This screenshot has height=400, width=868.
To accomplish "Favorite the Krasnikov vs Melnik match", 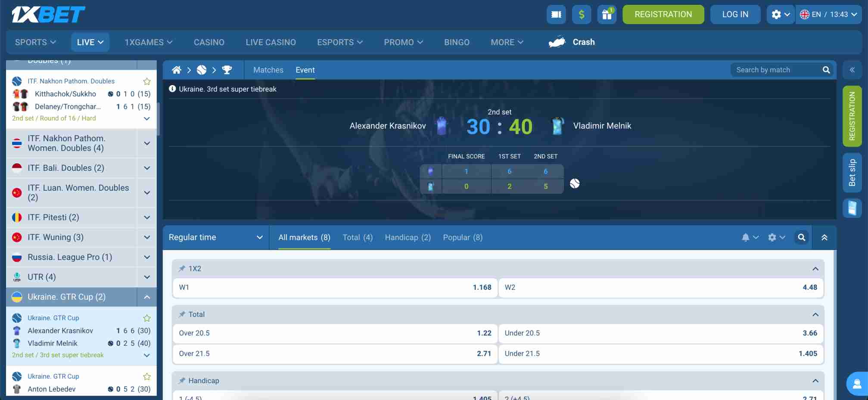I will (x=147, y=318).
